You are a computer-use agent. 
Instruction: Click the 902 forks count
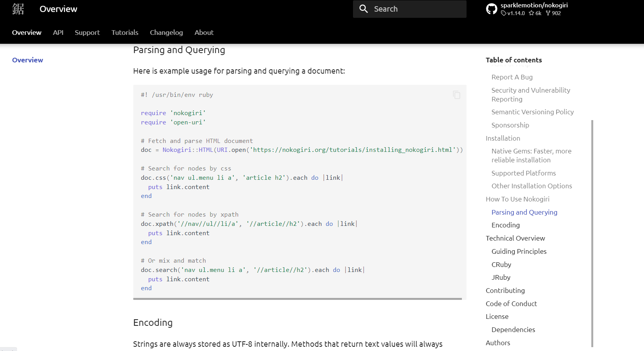tap(553, 13)
